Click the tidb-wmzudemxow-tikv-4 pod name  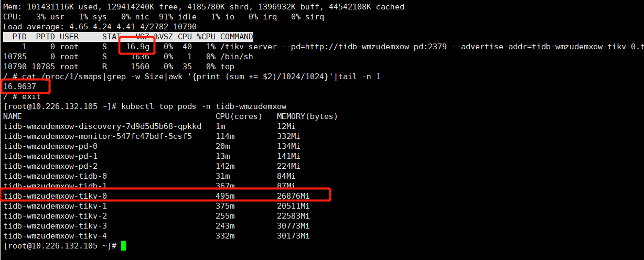(x=55, y=236)
